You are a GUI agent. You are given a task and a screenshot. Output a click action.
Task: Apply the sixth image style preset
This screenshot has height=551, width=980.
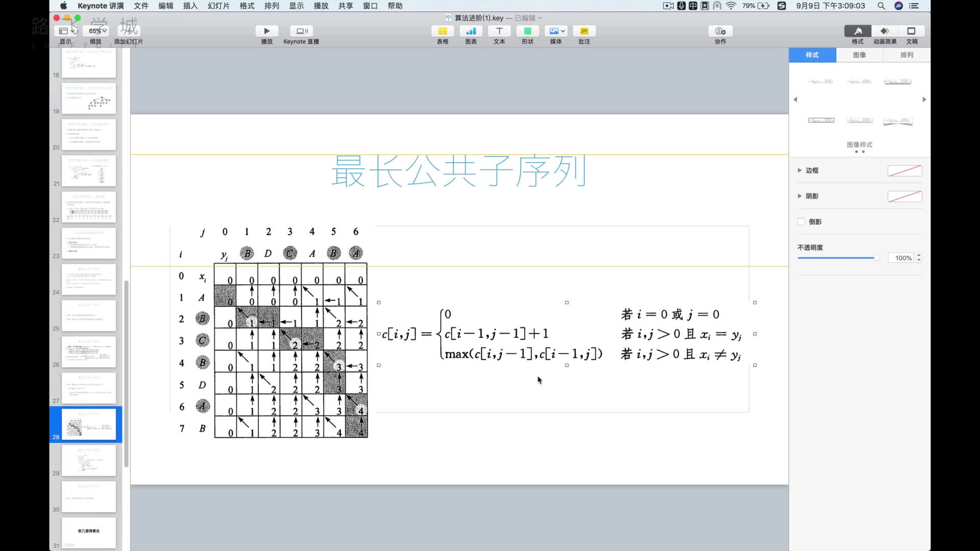point(898,120)
